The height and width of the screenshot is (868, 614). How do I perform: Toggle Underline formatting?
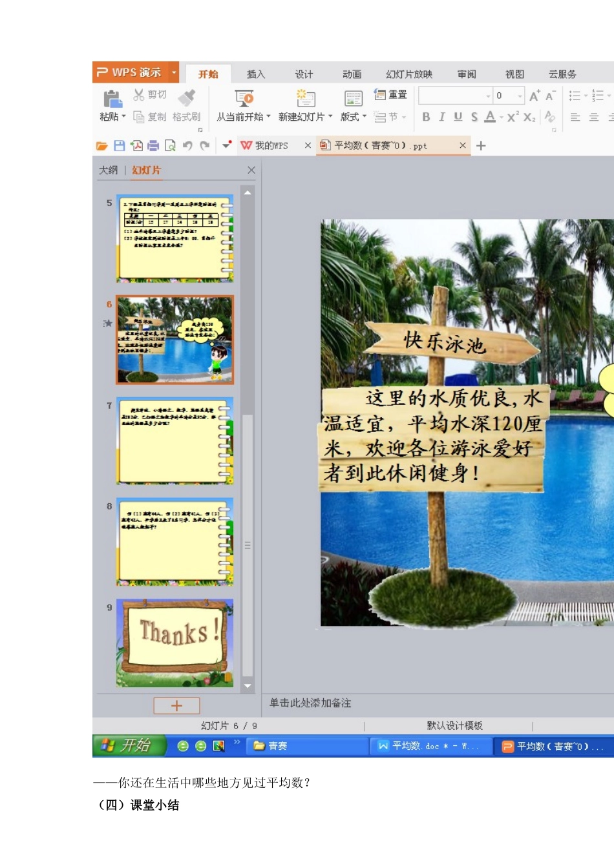point(458,117)
